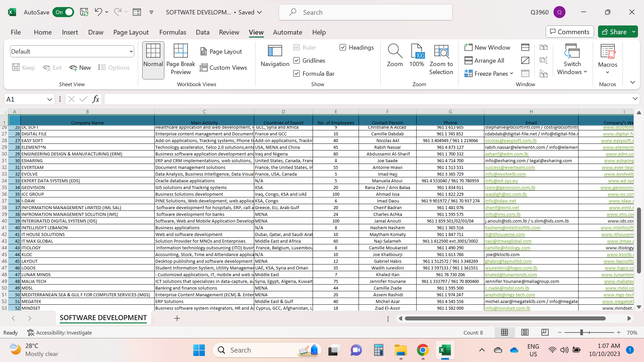
Task: Click the Zoom magnifier icon
Action: pos(395,51)
